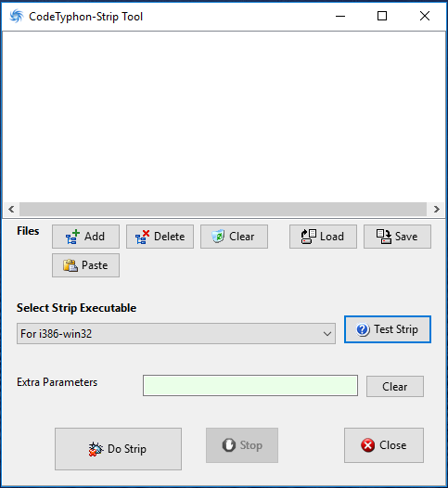The width and height of the screenshot is (448, 488).
Task: Click the empty file list area
Action: (224, 117)
